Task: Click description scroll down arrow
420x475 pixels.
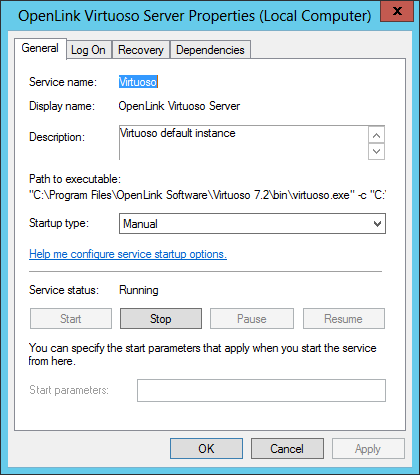Action: tap(377, 151)
